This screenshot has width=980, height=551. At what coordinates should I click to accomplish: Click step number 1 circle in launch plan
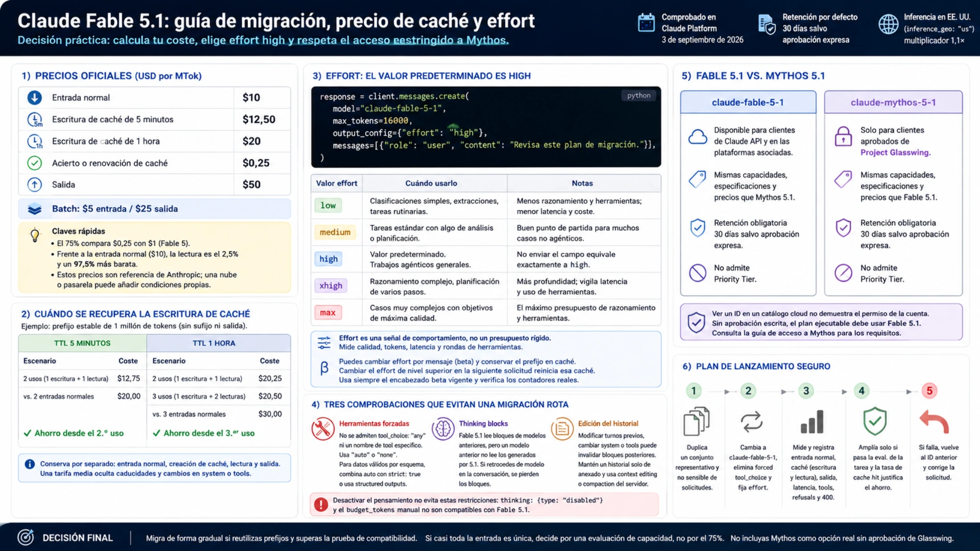pyautogui.click(x=693, y=391)
